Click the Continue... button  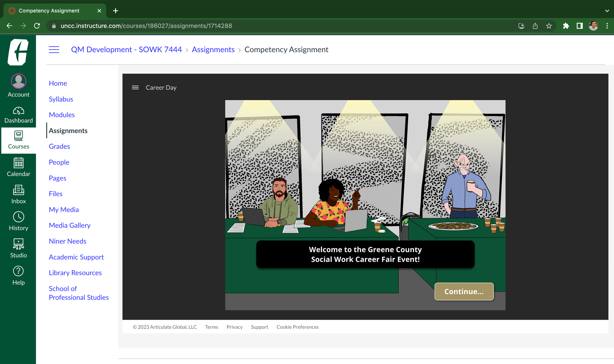pyautogui.click(x=464, y=292)
